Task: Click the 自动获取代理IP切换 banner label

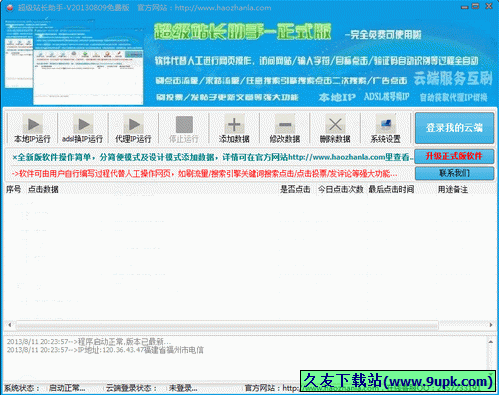Action: (x=453, y=97)
